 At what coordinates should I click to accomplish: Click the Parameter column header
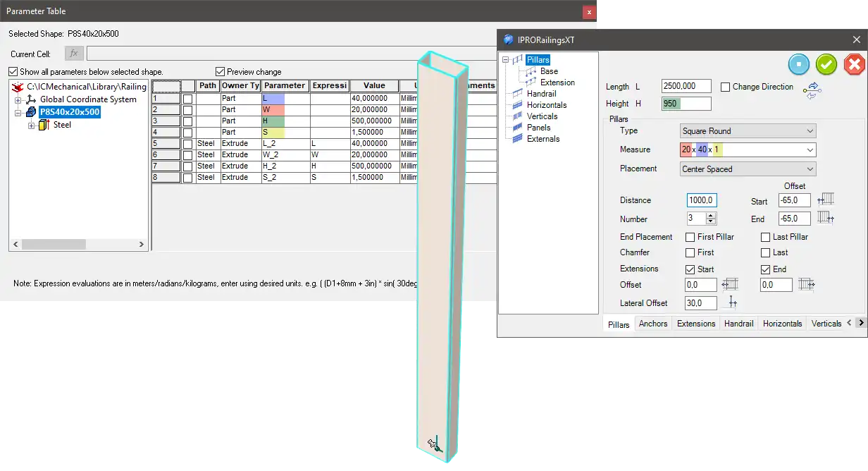[x=285, y=85]
